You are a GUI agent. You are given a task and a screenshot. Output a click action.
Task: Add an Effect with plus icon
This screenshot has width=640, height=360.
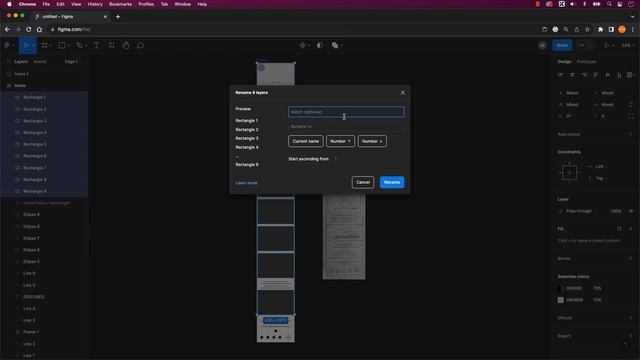point(631,318)
